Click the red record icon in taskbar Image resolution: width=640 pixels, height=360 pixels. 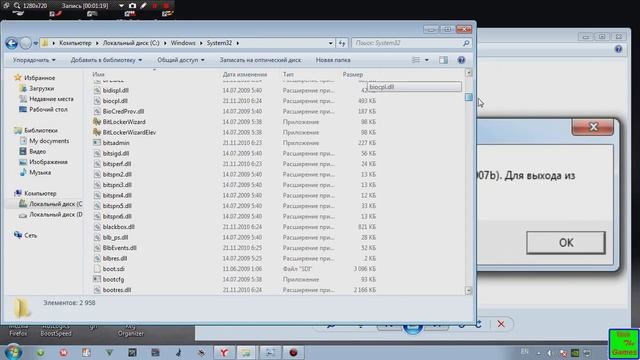[x=293, y=353]
